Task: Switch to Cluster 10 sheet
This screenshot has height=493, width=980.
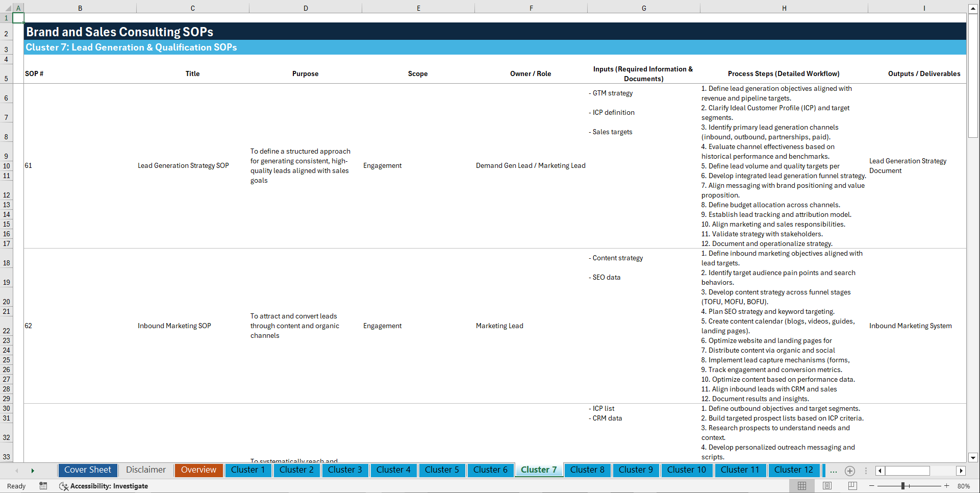Action: 687,470
